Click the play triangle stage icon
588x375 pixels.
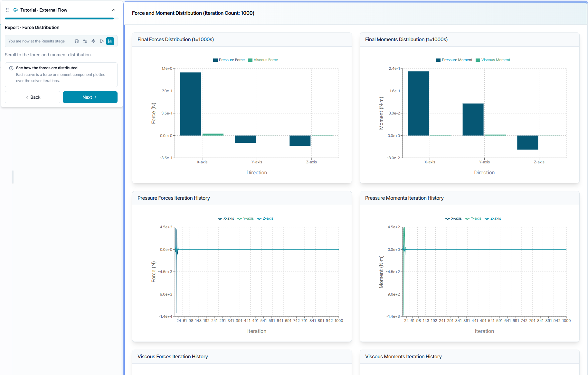102,41
